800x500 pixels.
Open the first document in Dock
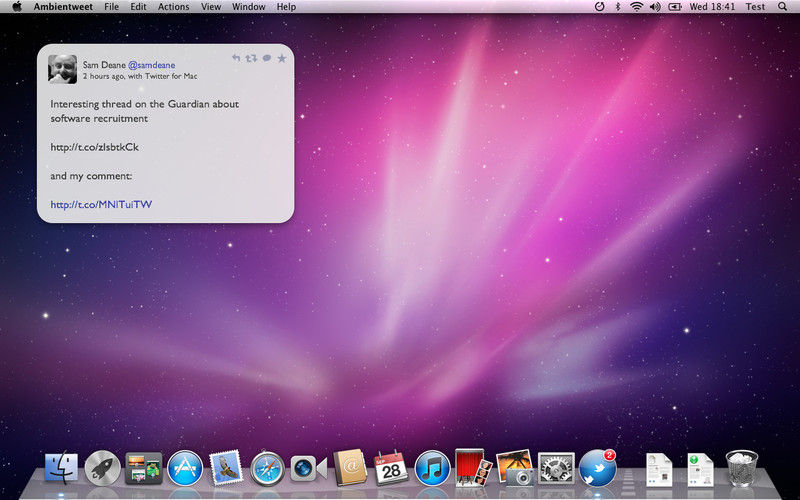(x=659, y=469)
